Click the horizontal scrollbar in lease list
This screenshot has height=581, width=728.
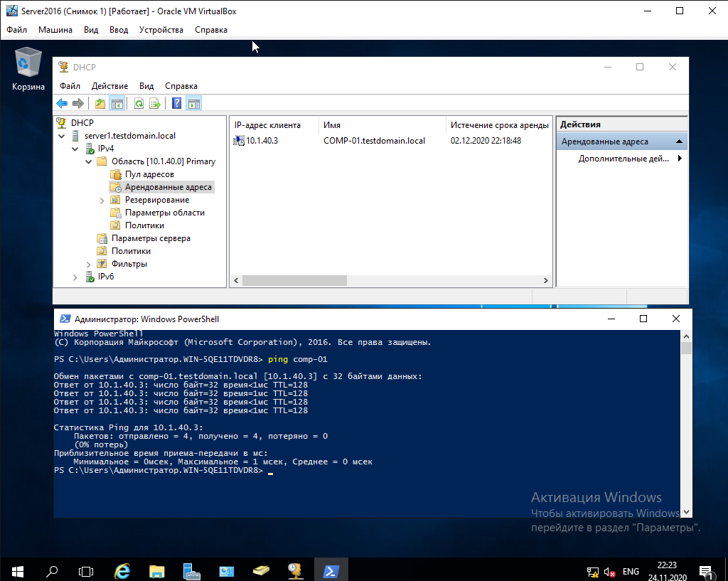(294, 281)
